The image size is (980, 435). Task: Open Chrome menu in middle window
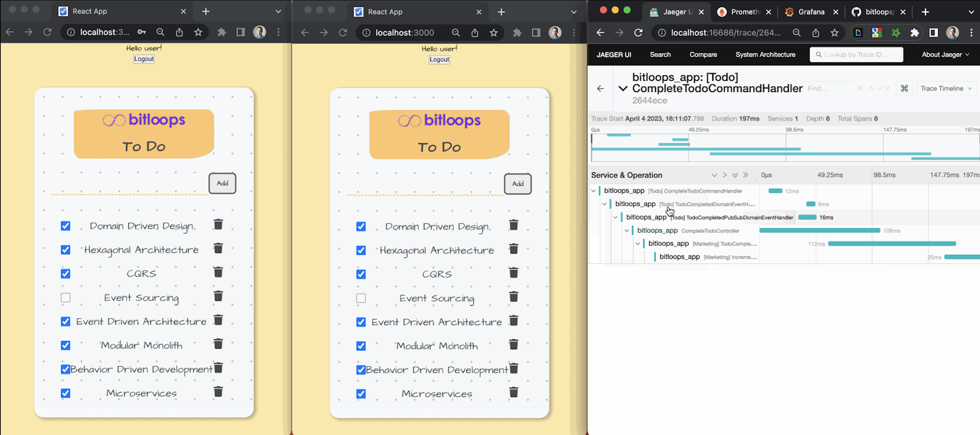pos(574,33)
